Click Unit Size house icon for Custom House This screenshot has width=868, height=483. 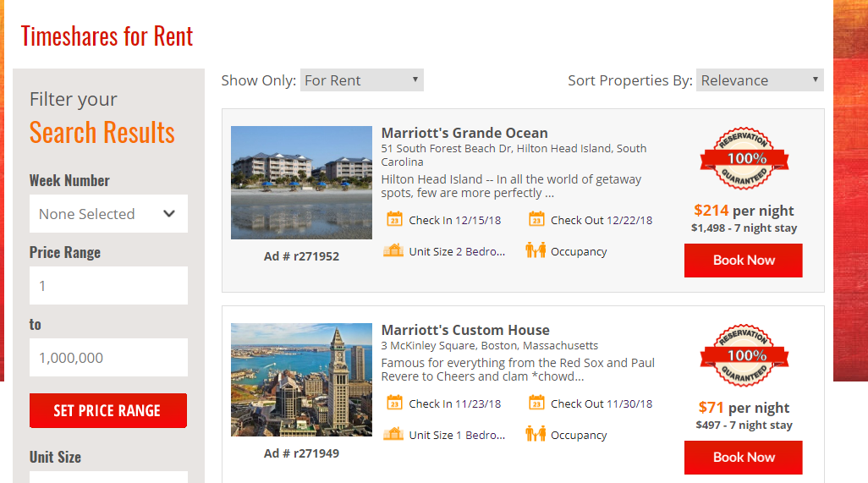click(x=393, y=434)
